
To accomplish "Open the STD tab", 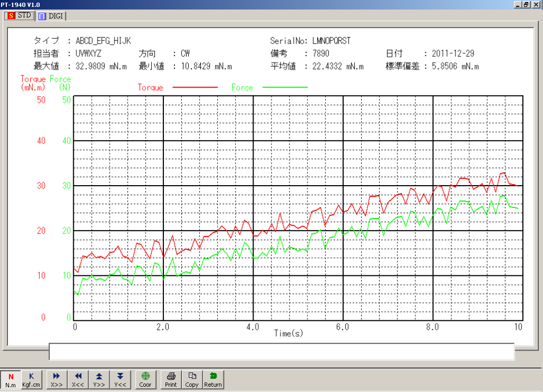I will [19, 16].
